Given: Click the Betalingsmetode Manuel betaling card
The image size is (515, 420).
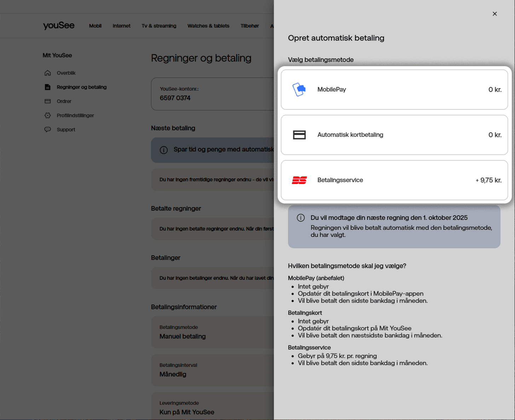Looking at the screenshot, I should 212,332.
